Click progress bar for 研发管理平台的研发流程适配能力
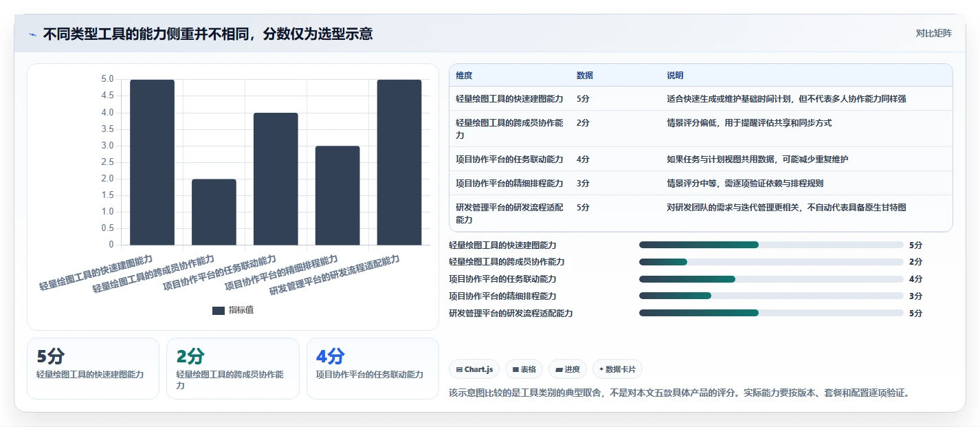Viewport: 980px width, 427px height. tap(771, 313)
